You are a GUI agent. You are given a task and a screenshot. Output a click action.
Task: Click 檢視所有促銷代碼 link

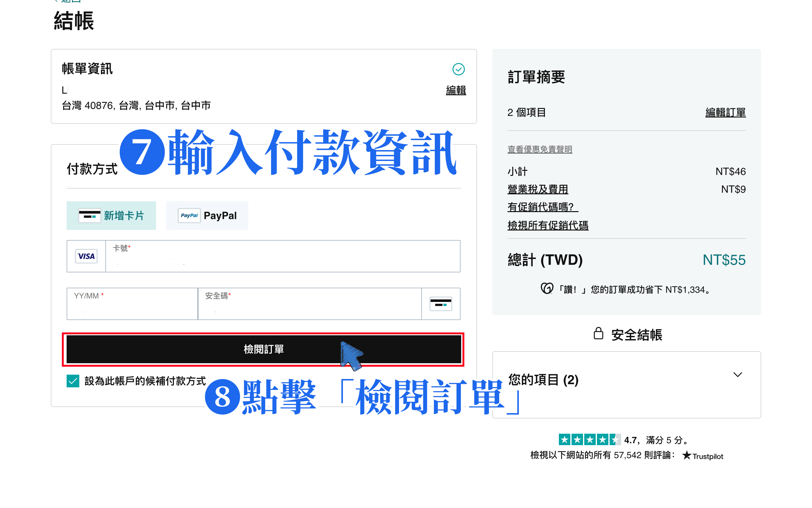tap(547, 225)
